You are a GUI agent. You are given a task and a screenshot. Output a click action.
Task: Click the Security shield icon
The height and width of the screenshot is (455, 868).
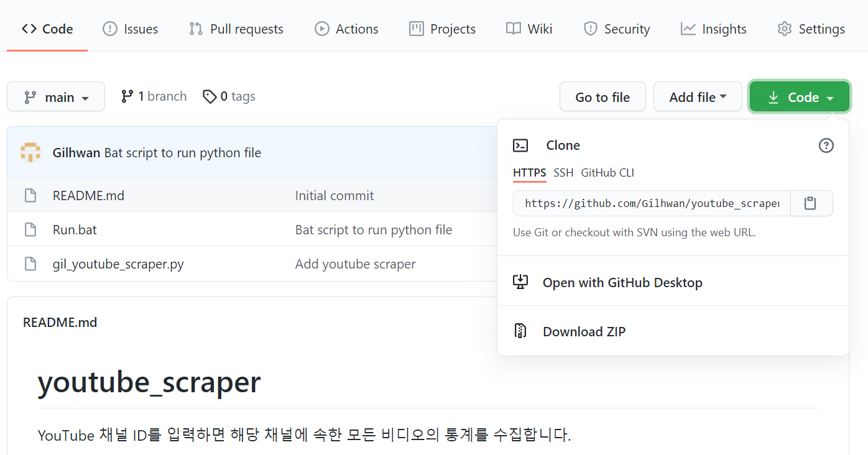click(591, 29)
